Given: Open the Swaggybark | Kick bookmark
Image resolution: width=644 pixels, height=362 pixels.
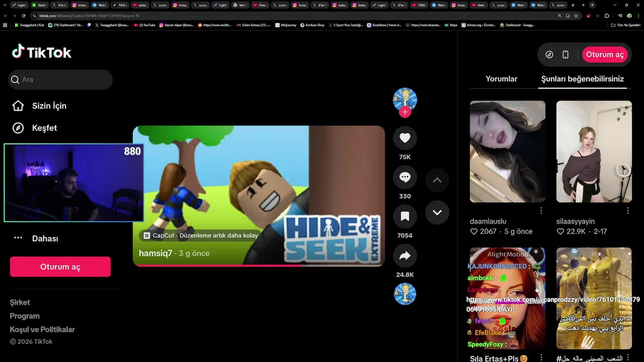Looking at the screenshot, I should pos(29,25).
